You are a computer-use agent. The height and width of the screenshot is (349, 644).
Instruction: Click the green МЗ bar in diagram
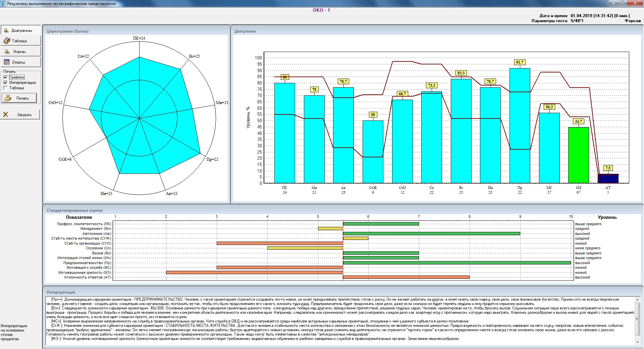pos(578,155)
